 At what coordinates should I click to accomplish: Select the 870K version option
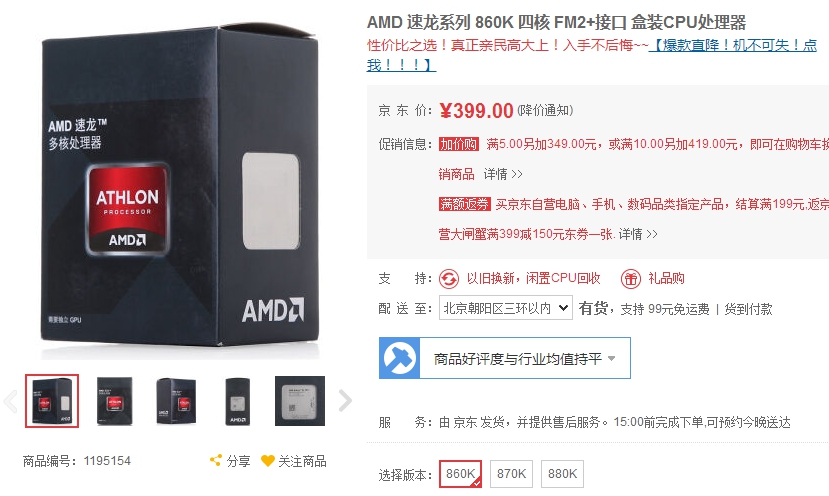click(511, 474)
